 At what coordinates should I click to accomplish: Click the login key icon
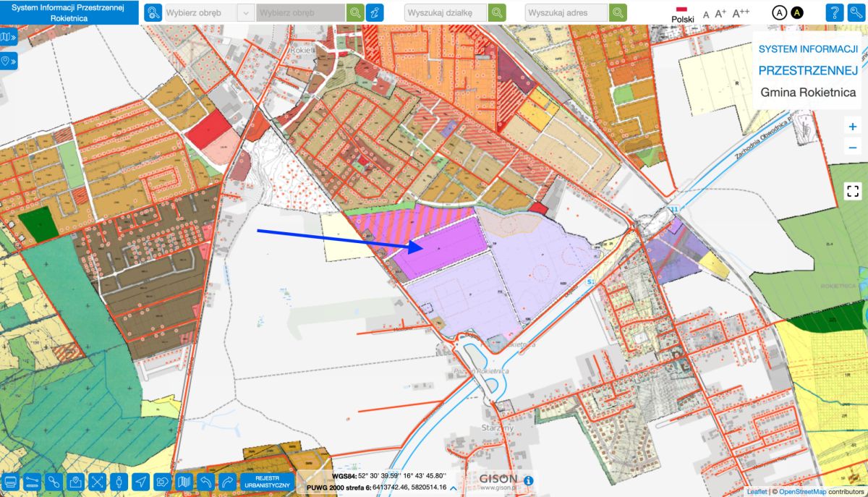(x=858, y=12)
